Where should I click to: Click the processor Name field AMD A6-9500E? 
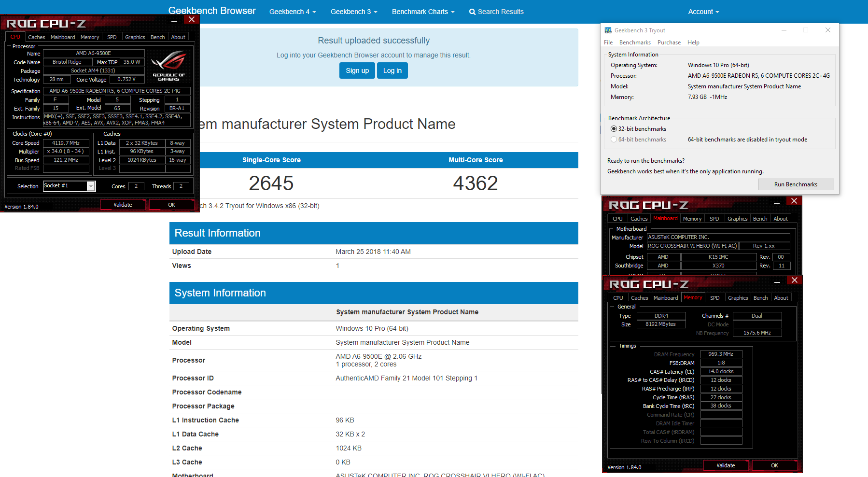click(x=94, y=53)
